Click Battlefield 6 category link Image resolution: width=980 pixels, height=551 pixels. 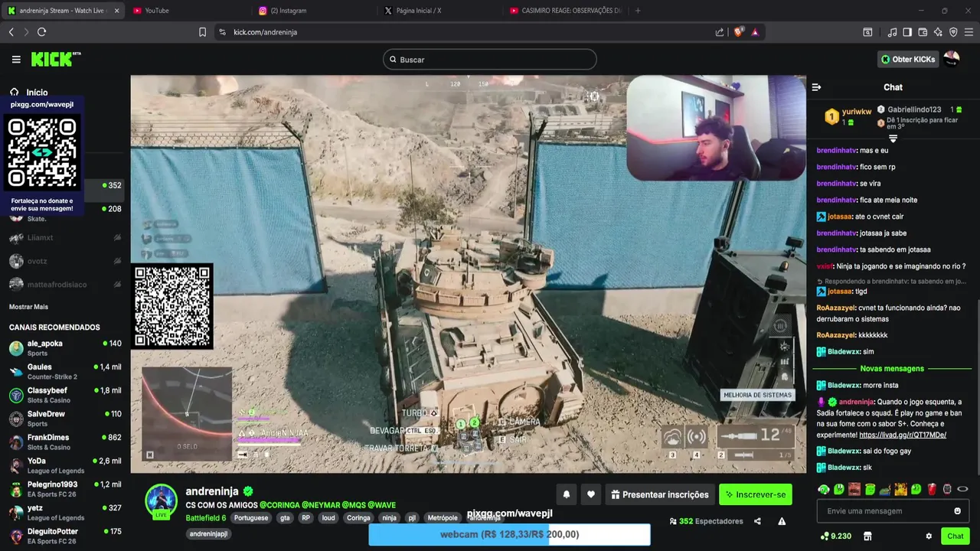tap(206, 518)
